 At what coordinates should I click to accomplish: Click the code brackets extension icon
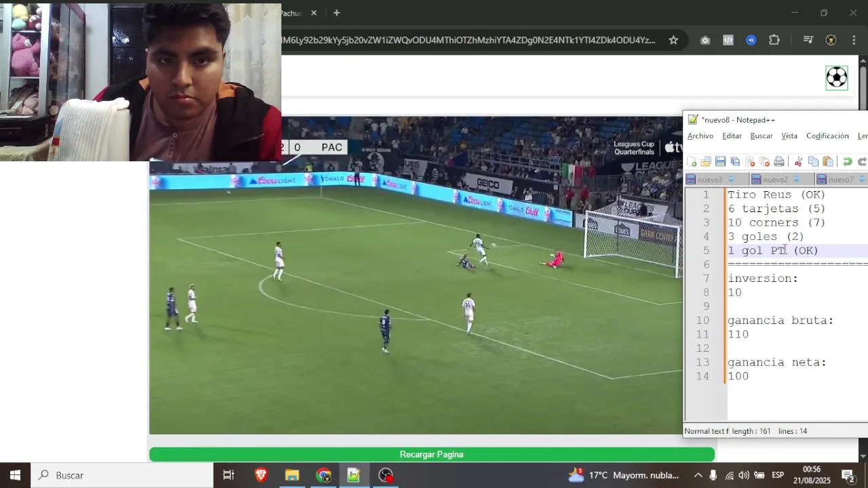tap(728, 40)
